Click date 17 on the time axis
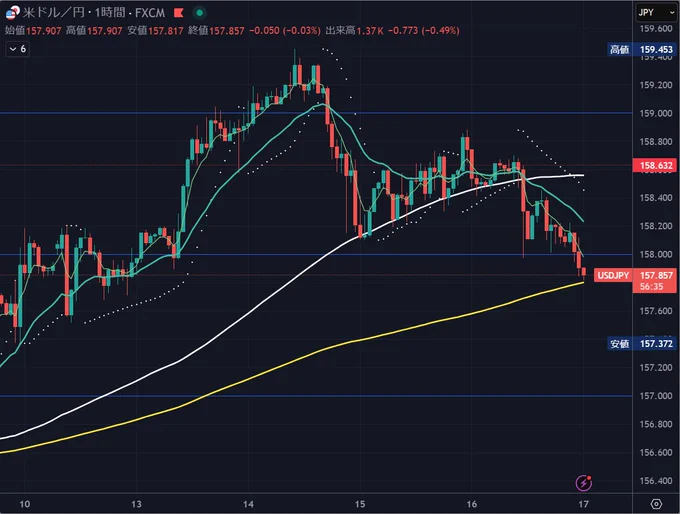 click(x=584, y=504)
